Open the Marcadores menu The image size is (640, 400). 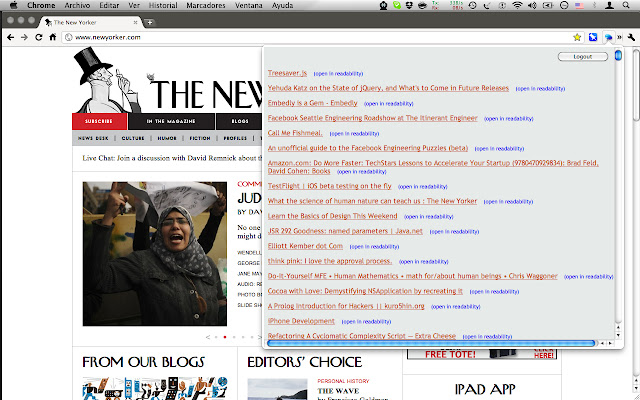pyautogui.click(x=206, y=5)
